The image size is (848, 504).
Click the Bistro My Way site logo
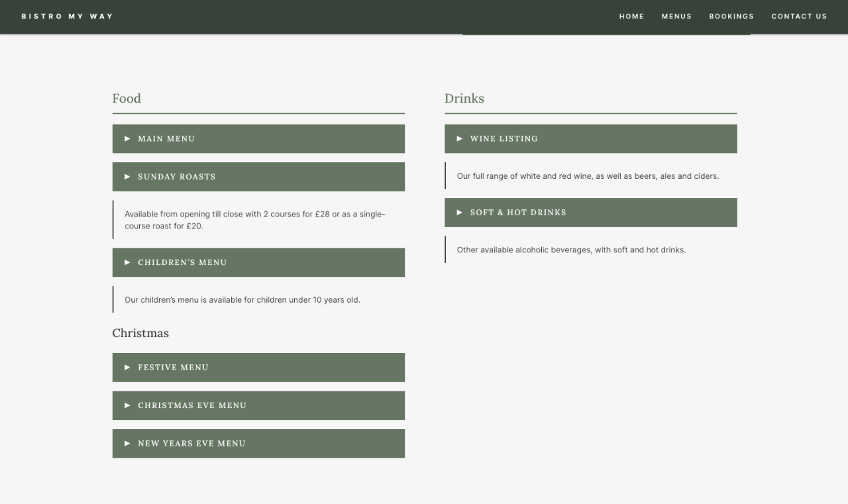(x=67, y=17)
